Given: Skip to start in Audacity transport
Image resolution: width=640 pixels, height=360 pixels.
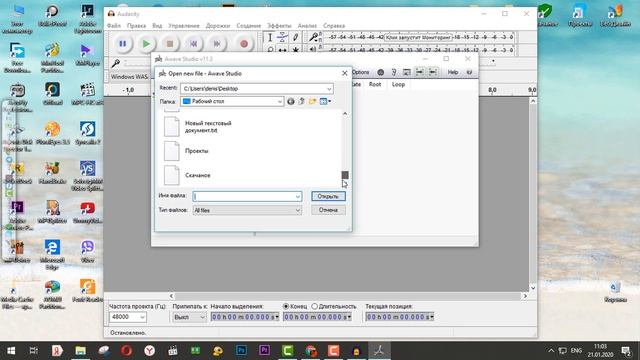Looking at the screenshot, I should coord(193,44).
